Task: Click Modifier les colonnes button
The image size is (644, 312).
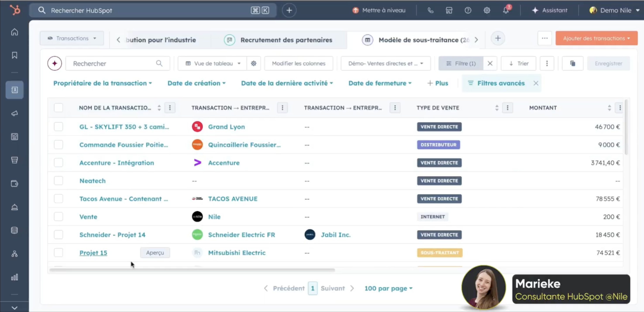Action: point(298,63)
